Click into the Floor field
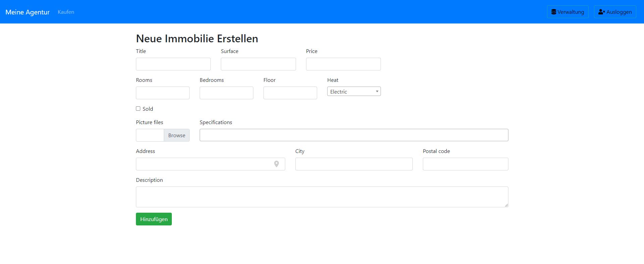This screenshot has height=264, width=644. [290, 93]
